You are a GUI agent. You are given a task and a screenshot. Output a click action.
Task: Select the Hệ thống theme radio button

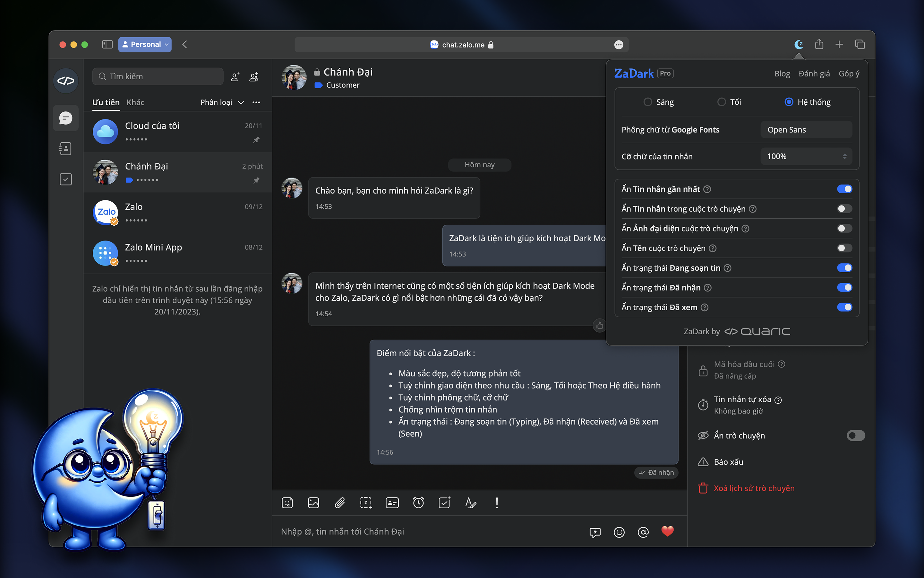[x=789, y=102]
